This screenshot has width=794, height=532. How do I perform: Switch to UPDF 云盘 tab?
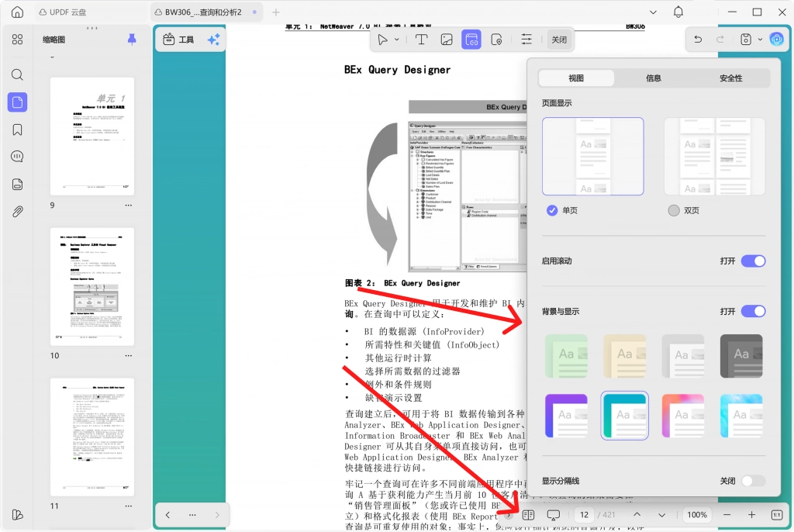click(x=64, y=12)
